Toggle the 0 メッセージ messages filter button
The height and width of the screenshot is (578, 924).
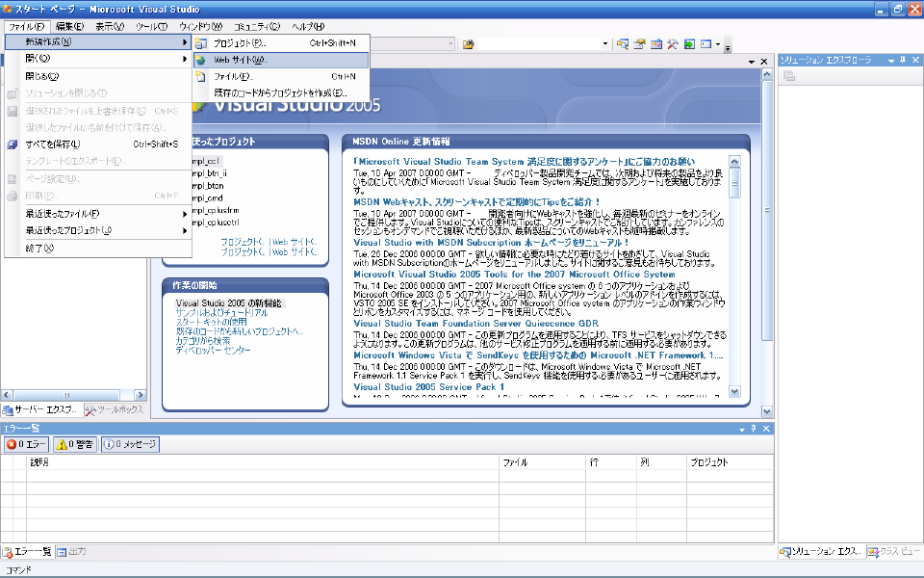pos(130,444)
